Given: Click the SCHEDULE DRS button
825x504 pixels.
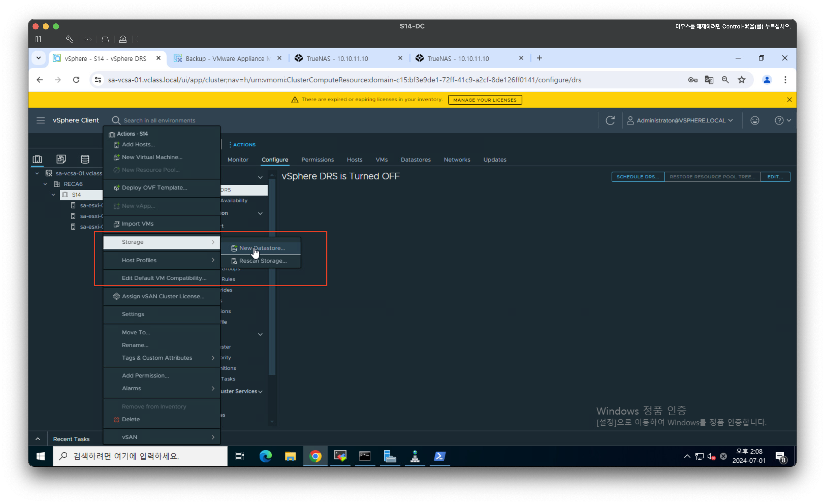Looking at the screenshot, I should [638, 177].
